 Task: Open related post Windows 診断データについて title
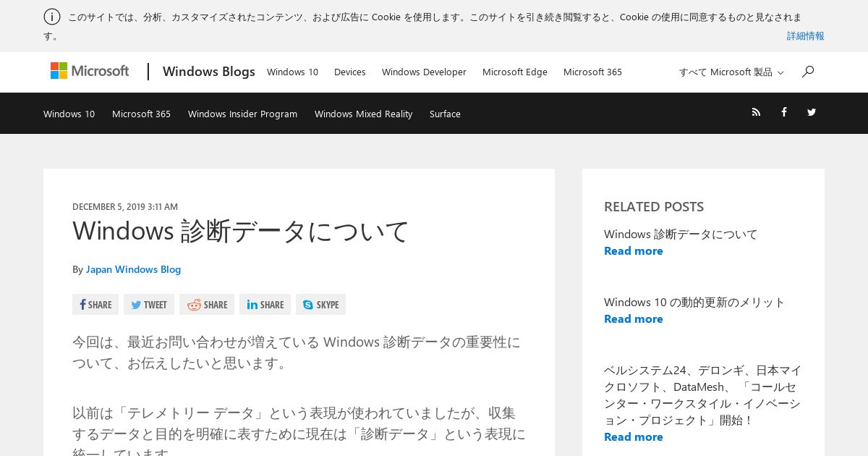coord(681,234)
